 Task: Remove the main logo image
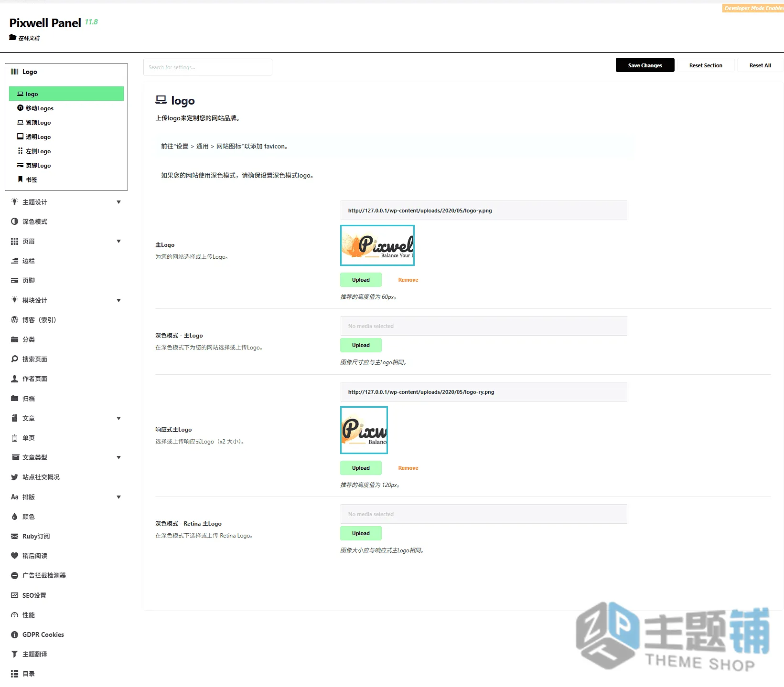pos(408,280)
